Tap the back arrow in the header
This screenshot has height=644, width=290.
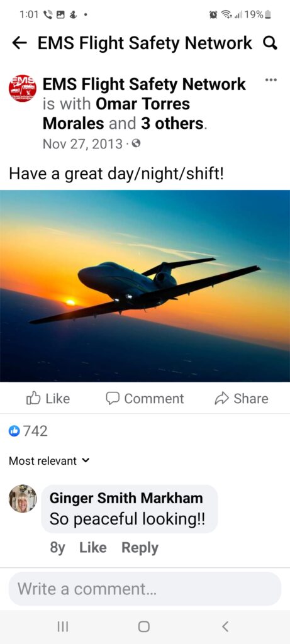(x=20, y=43)
